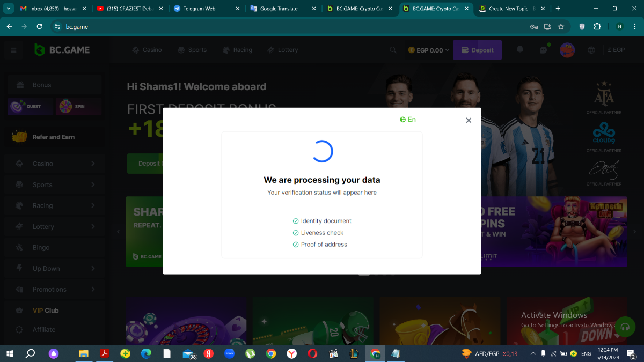Open the En language selector in dialog

[408, 120]
